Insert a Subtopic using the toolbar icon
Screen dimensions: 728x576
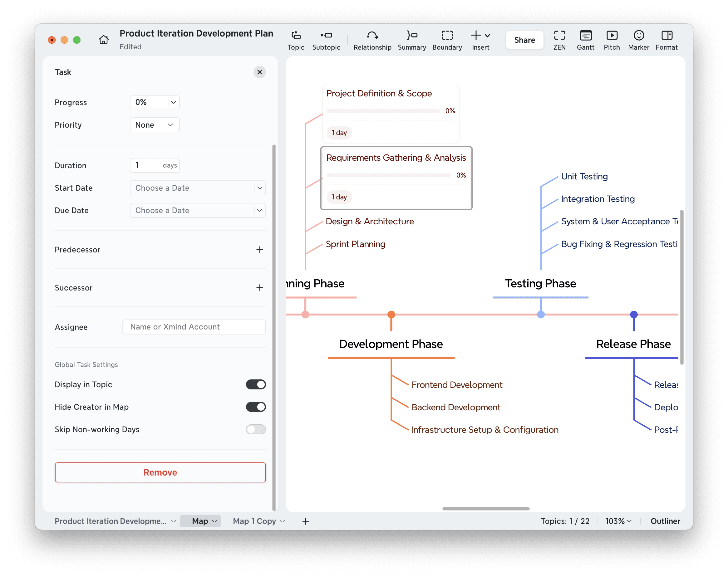[x=326, y=39]
